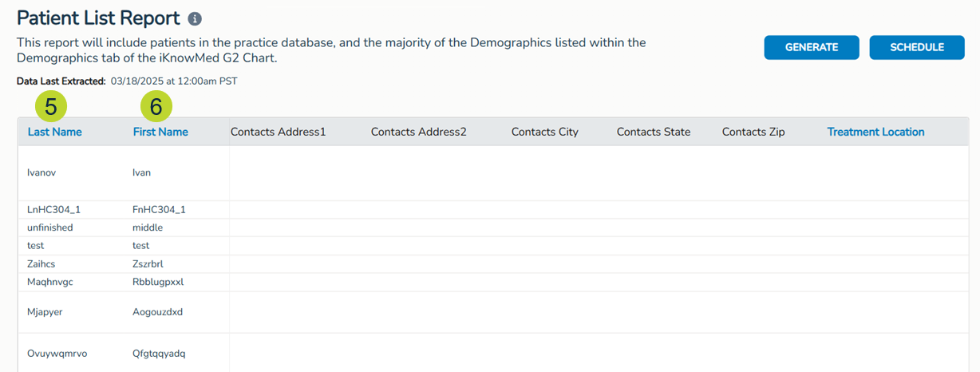980x372 pixels.
Task: Click the info icon beside Patient List Report
Action: pos(195,18)
